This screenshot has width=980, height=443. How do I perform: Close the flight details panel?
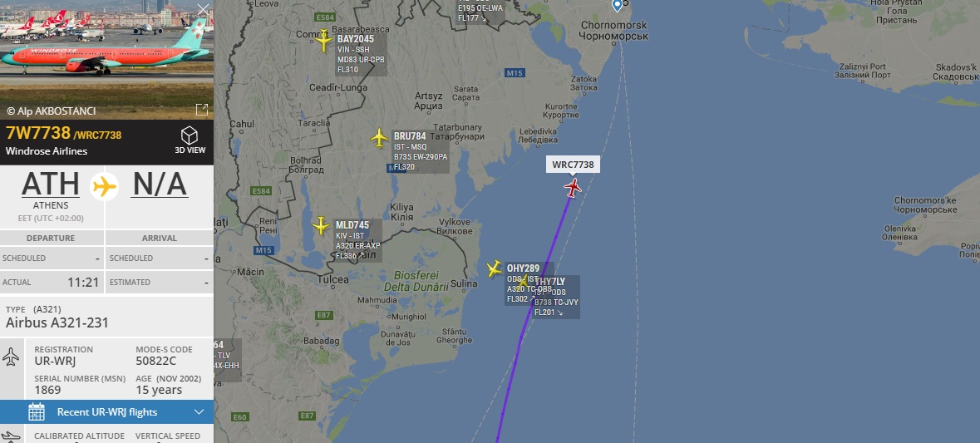[203, 9]
